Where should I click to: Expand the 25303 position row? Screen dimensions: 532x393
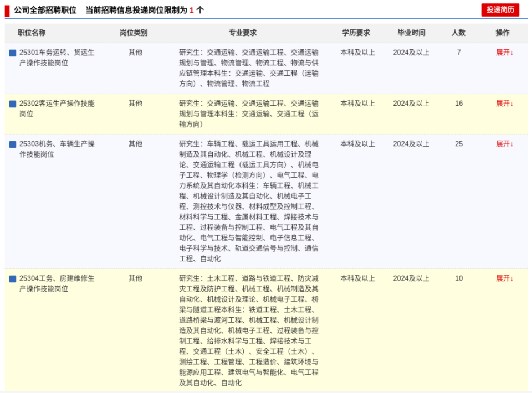tap(504, 144)
